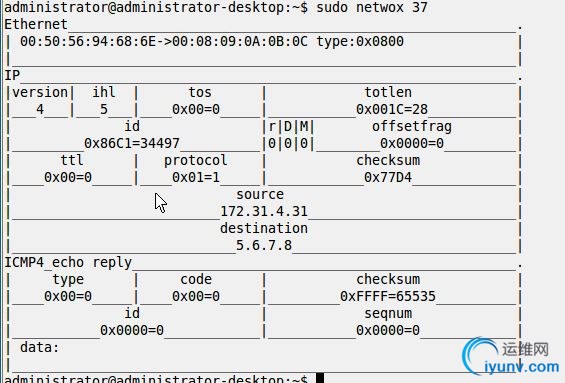Click the ICMP "code" field label
The image size is (565, 383).
pos(196,280)
